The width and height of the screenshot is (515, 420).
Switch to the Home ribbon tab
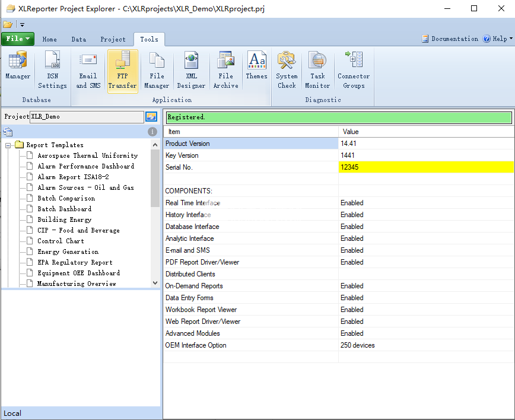coord(50,40)
